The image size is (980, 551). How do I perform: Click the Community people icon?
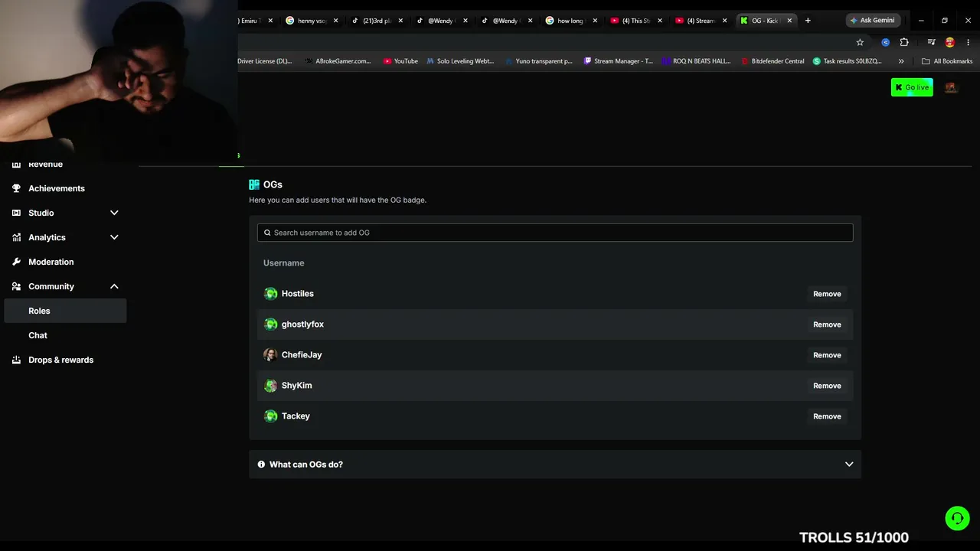[x=17, y=286]
